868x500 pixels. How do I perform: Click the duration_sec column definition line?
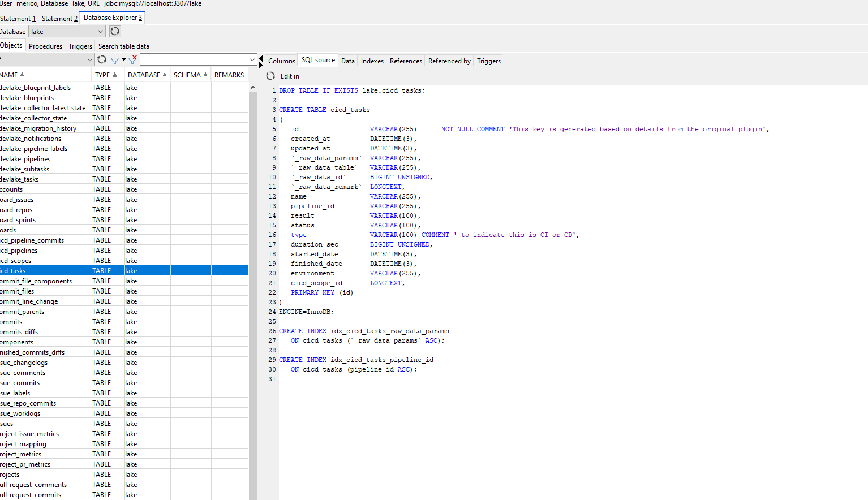coord(362,244)
